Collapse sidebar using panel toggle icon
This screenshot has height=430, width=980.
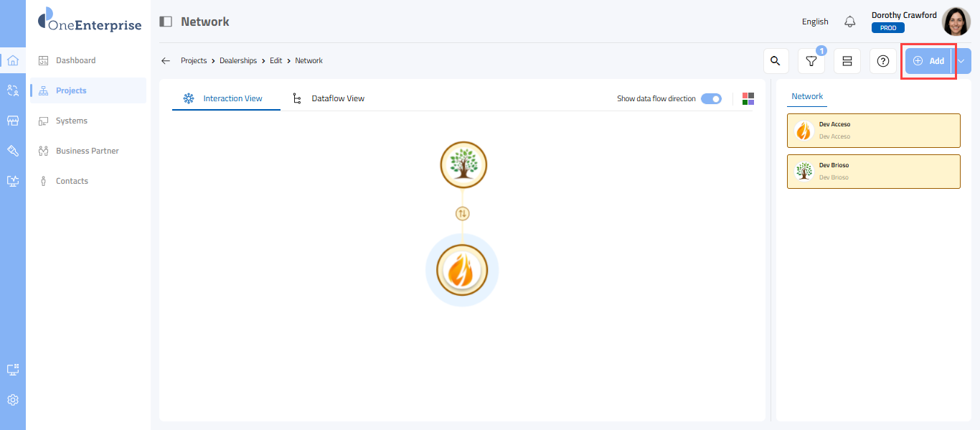coord(166,22)
